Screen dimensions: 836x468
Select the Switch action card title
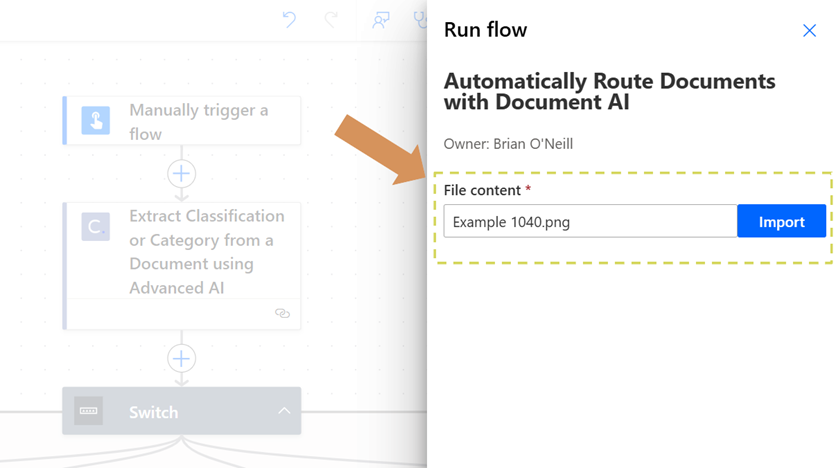[153, 412]
